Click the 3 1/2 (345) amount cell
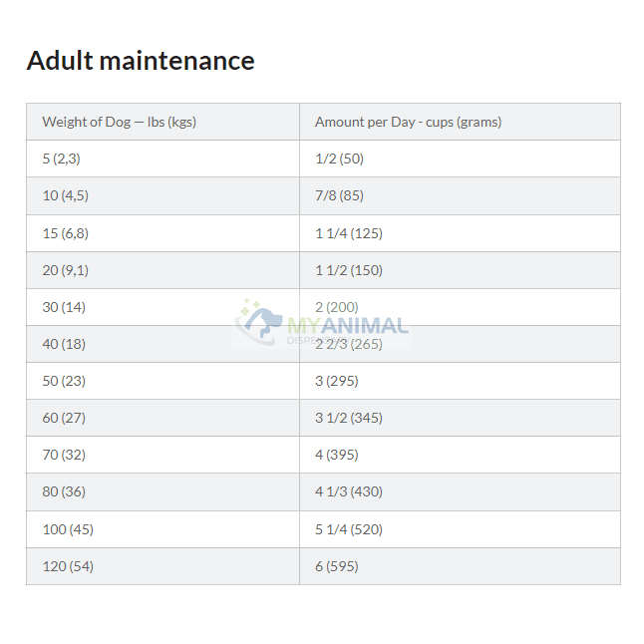644x644 pixels. (349, 418)
